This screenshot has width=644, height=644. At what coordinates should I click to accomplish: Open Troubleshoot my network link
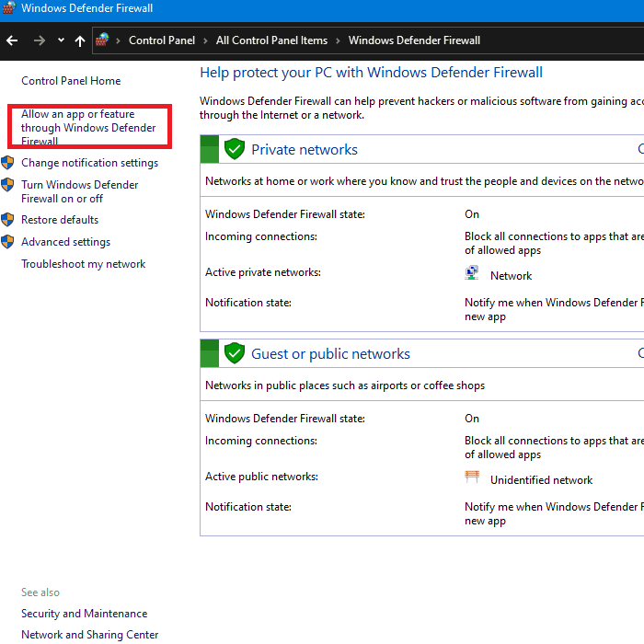pos(84,264)
